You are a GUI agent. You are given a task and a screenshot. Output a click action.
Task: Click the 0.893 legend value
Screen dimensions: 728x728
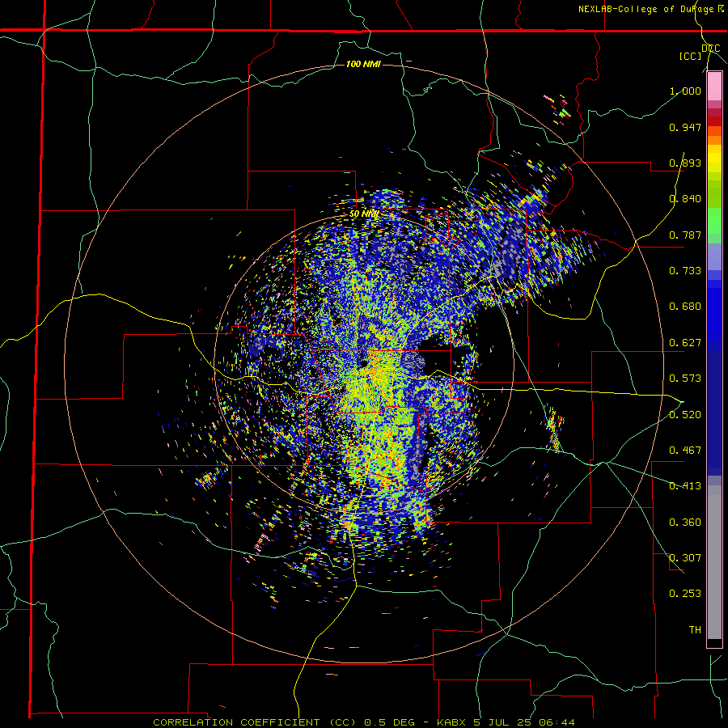pyautogui.click(x=685, y=163)
